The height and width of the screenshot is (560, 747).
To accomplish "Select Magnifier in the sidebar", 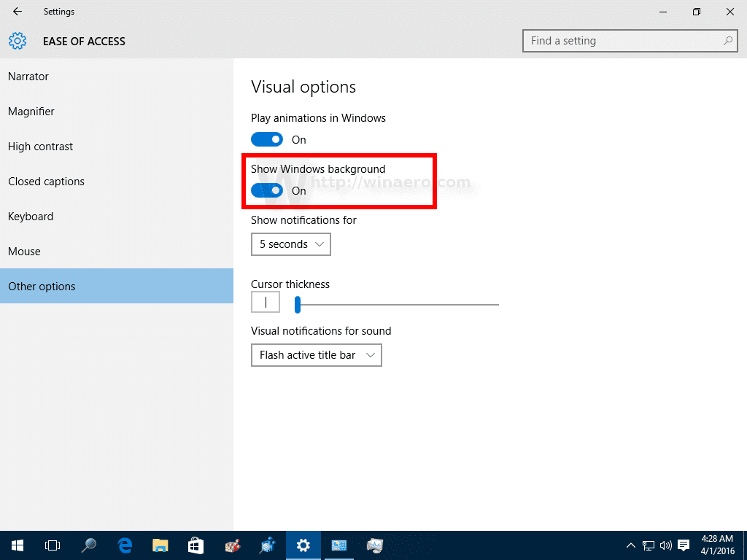I will click(117, 112).
